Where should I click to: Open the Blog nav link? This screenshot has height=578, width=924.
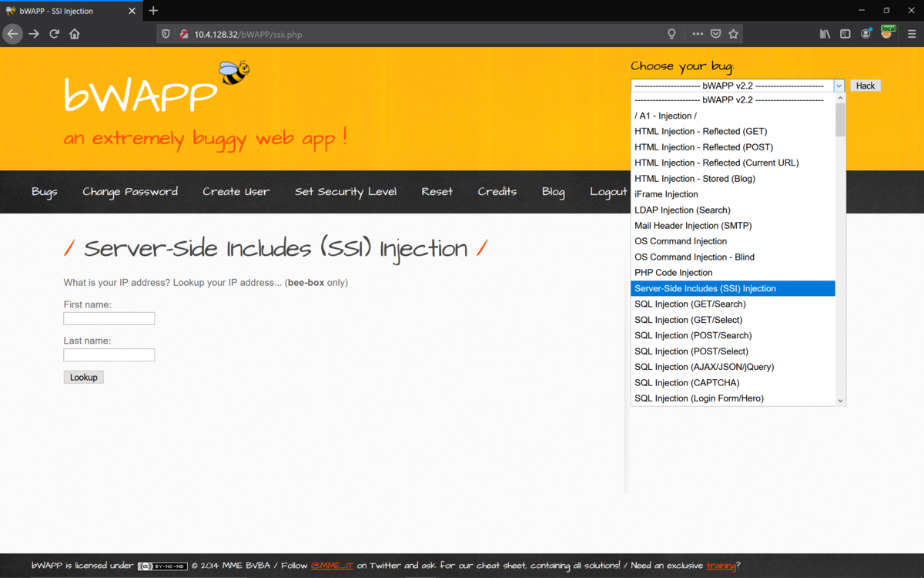point(553,192)
